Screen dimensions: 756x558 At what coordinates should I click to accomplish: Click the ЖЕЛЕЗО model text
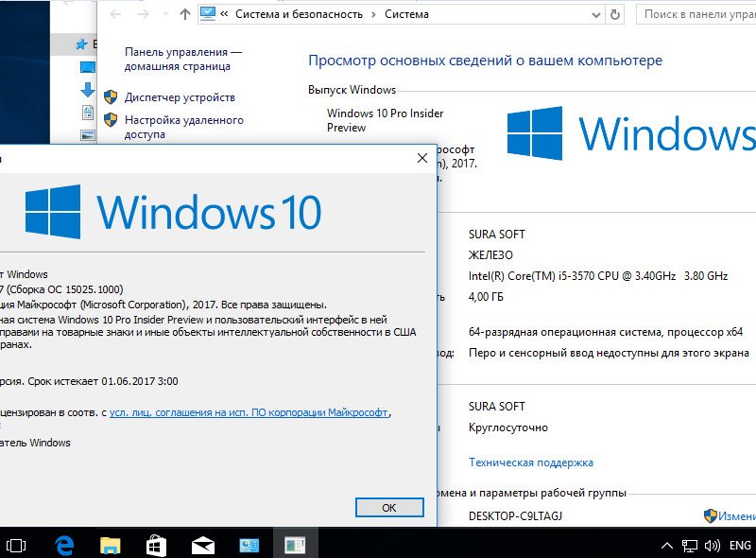[x=490, y=254]
